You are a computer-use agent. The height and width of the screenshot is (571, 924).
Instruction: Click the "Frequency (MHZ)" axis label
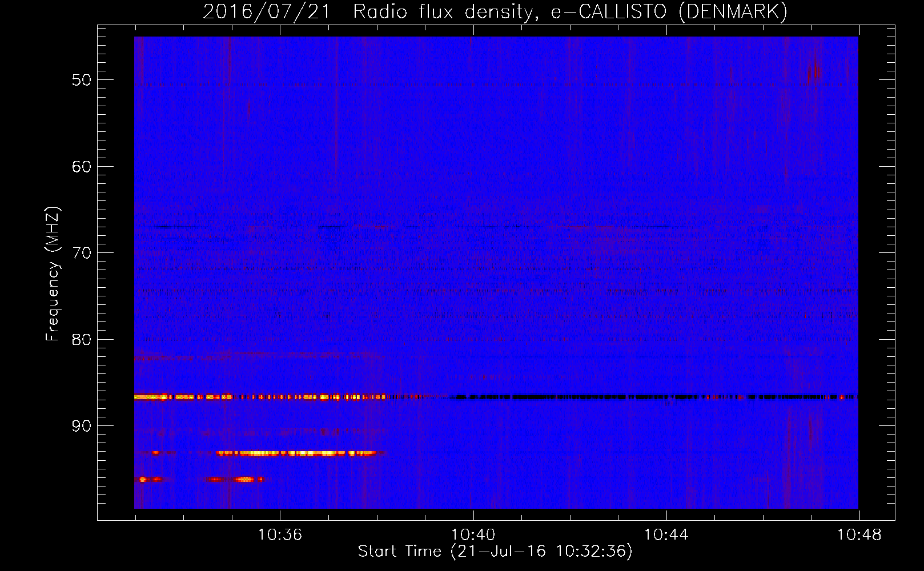tap(53, 274)
